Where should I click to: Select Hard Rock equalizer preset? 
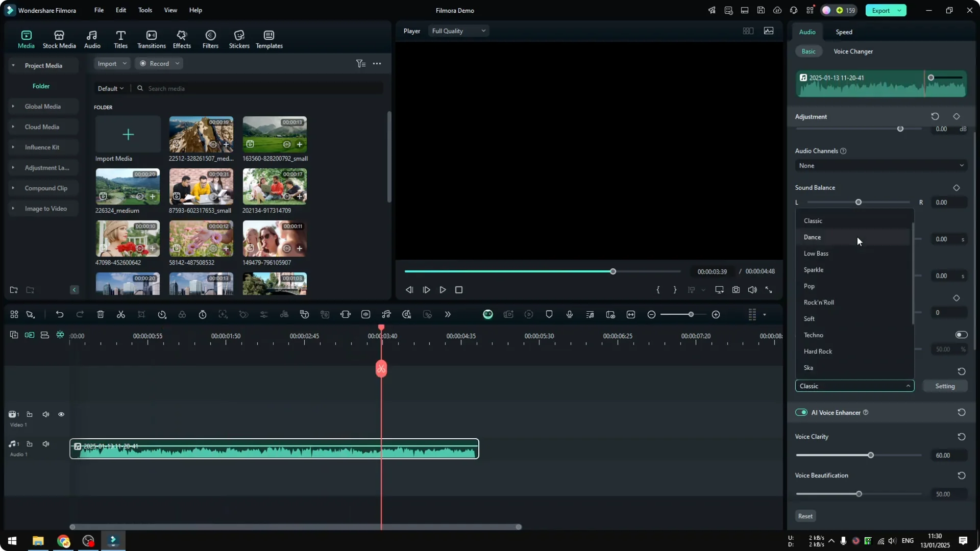click(853, 352)
